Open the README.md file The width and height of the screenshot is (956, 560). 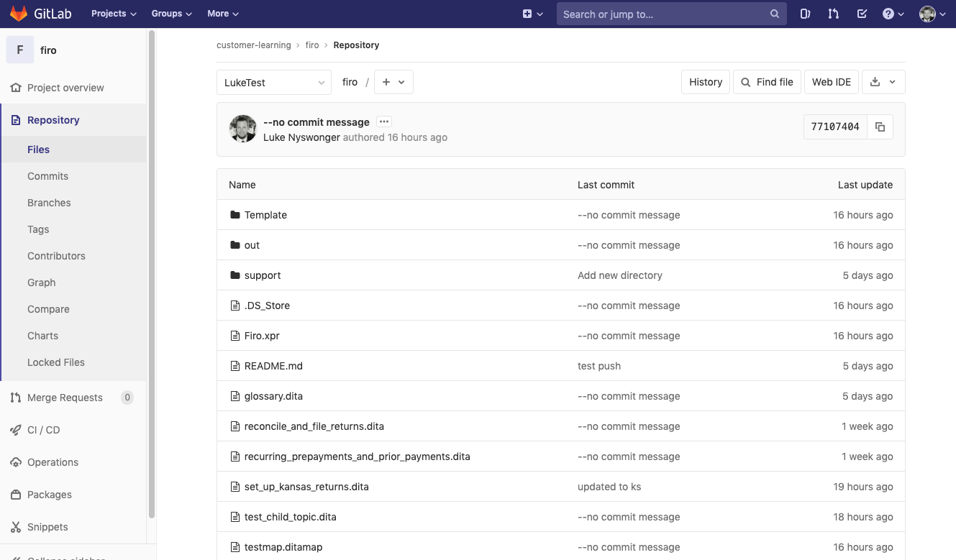pyautogui.click(x=273, y=366)
